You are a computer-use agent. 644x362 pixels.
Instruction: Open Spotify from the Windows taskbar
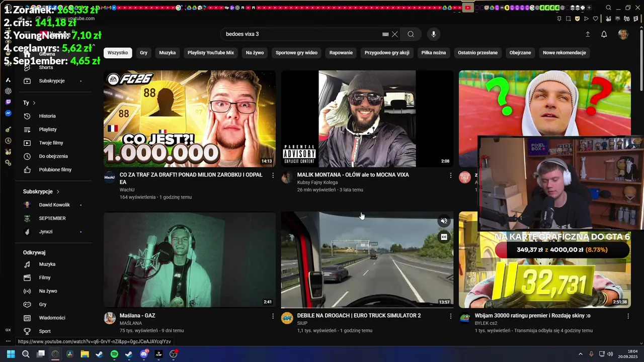point(114,354)
